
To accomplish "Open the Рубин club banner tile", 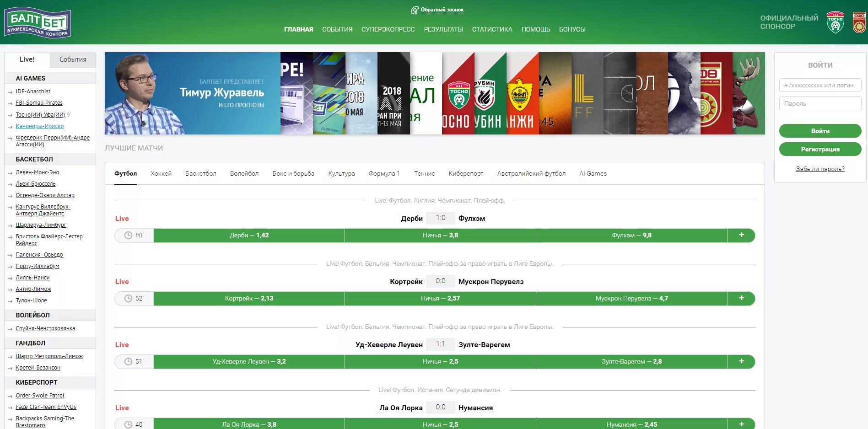I will point(491,93).
